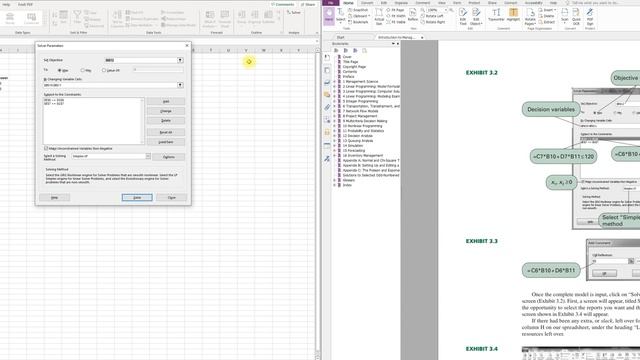Open the attachments paperclip panel in sidebar
640x360 pixels.
pyautogui.click(x=327, y=107)
